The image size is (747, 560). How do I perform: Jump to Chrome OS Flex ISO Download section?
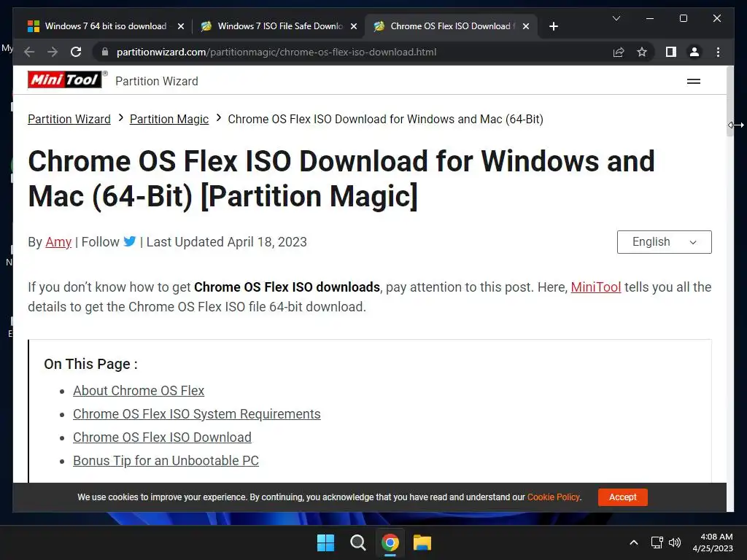[162, 437]
